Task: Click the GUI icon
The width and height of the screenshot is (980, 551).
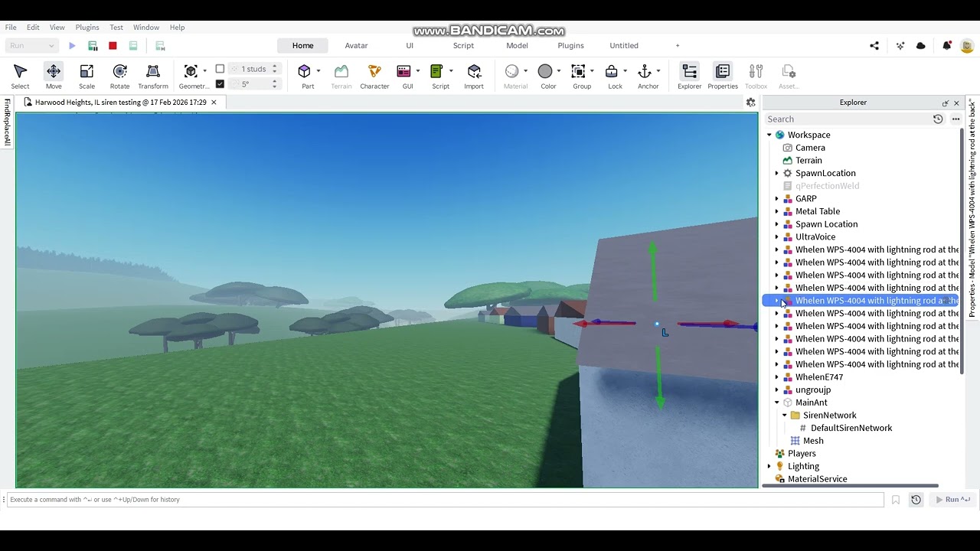Action: point(403,71)
